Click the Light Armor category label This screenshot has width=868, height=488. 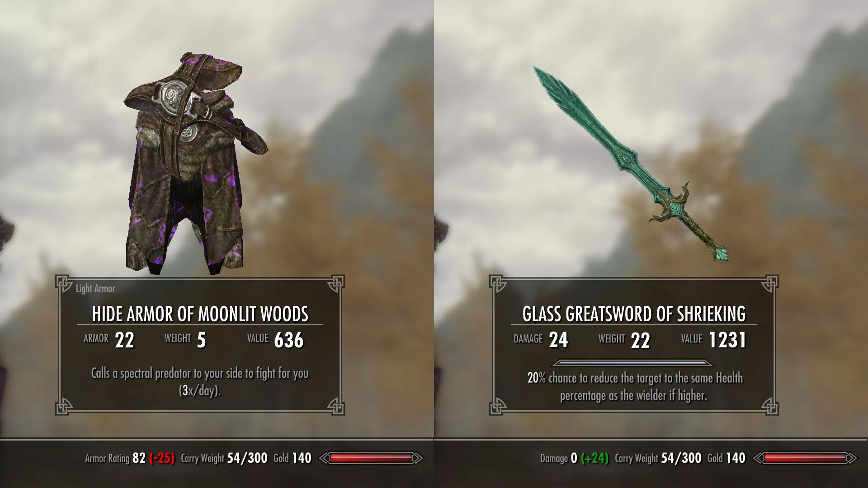[95, 289]
